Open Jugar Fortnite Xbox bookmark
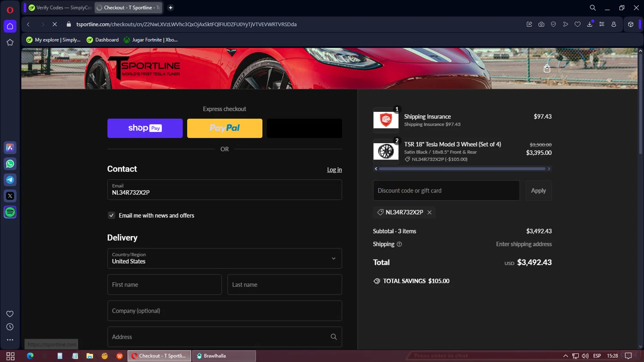The image size is (644, 362). [151, 40]
